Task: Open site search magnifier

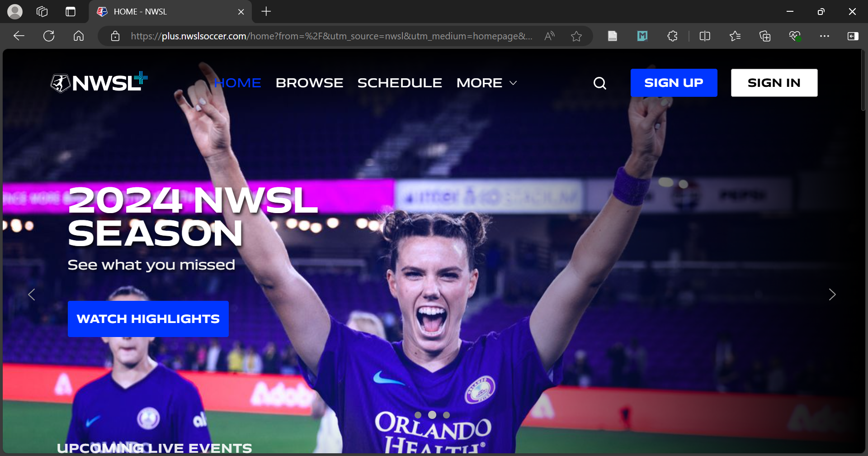Action: tap(600, 83)
